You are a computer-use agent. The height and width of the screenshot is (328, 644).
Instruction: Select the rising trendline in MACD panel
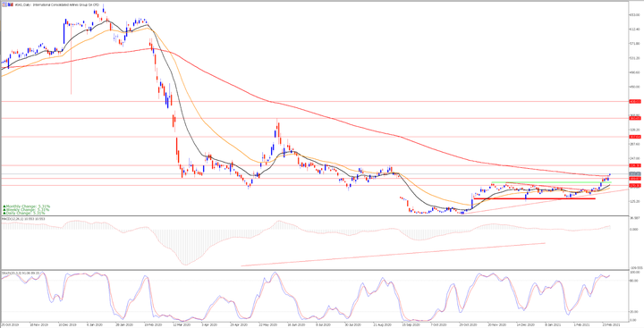point(393,255)
